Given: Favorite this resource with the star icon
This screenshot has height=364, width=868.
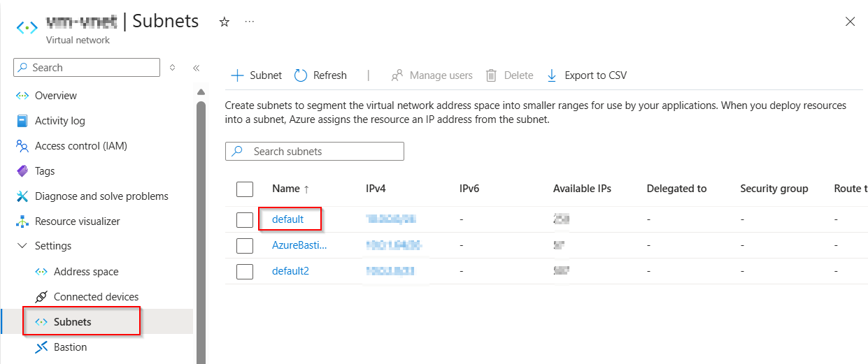Looking at the screenshot, I should point(225,22).
